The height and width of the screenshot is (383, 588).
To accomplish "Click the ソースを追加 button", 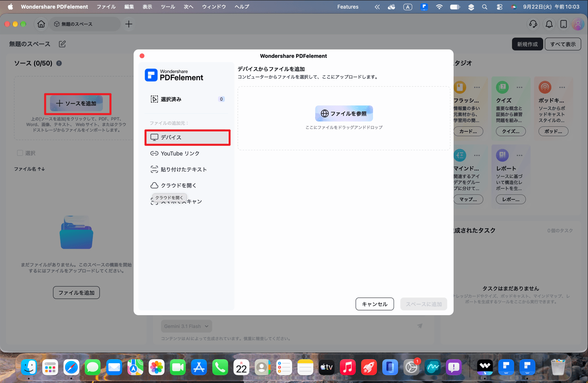I will pyautogui.click(x=76, y=103).
